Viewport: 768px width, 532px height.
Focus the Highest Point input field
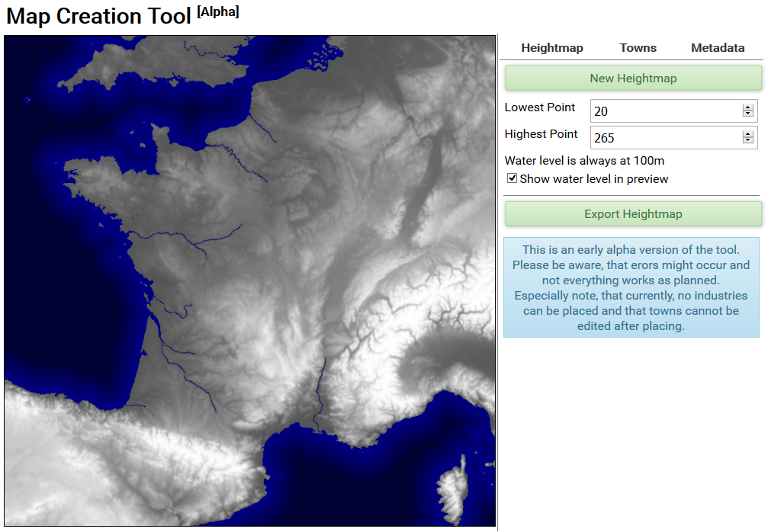point(664,138)
